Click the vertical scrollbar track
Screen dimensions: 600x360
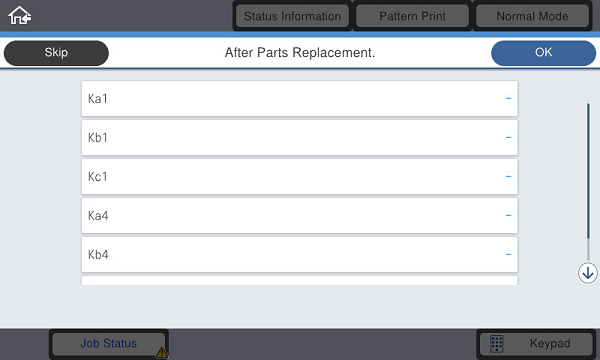click(x=588, y=182)
